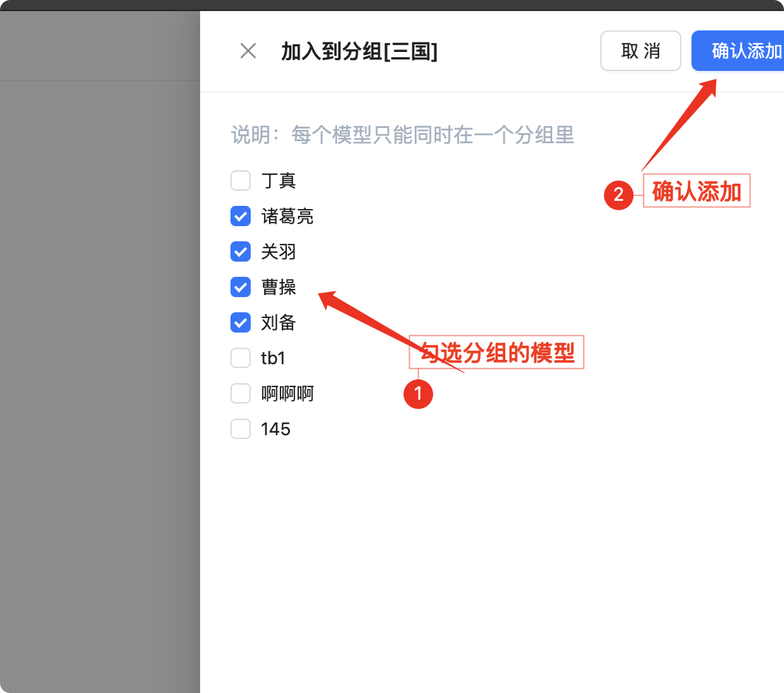Click the 诸葛亮 label text
784x693 pixels.
click(288, 216)
